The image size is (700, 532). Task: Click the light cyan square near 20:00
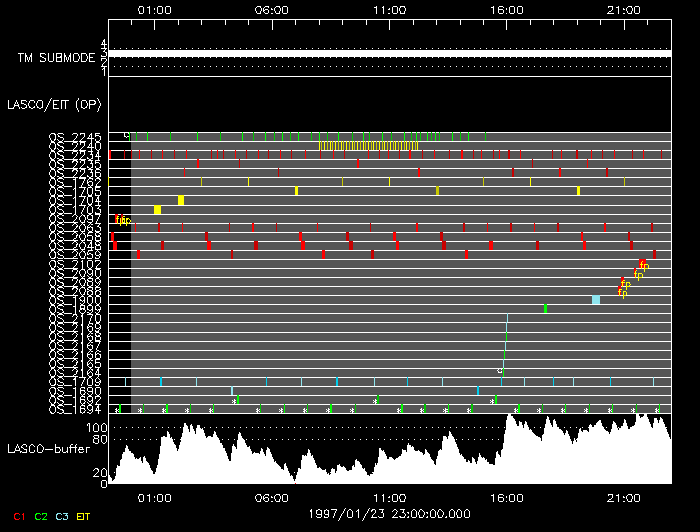click(x=596, y=300)
